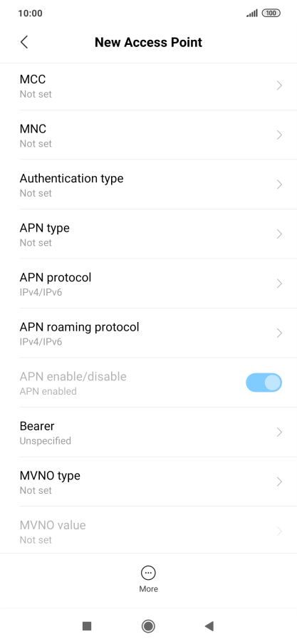Check the battery indicator in status bar
The width and height of the screenshot is (297, 644).
271,13
